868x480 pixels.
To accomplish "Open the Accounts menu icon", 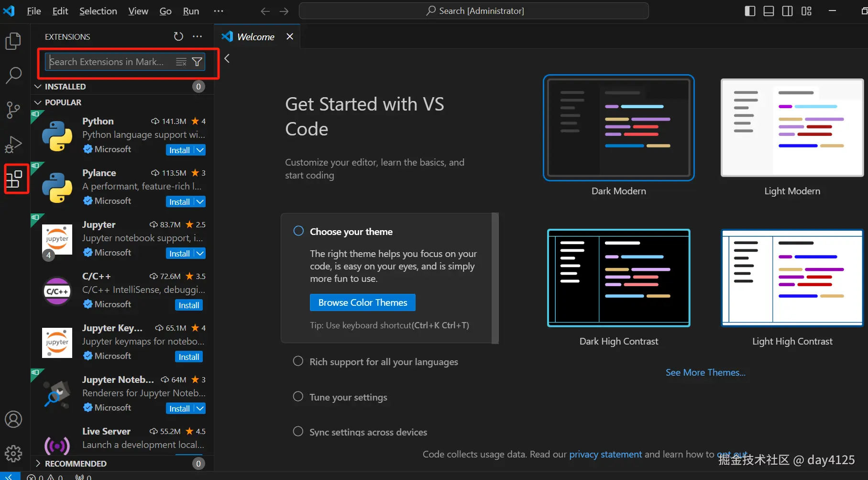I will coord(13,419).
